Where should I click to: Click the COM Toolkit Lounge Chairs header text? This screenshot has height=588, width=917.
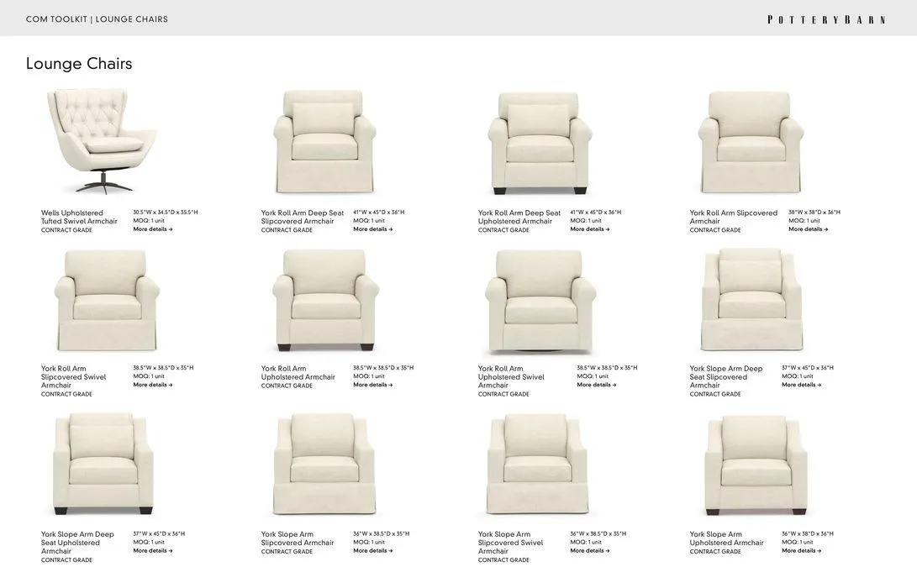coord(97,19)
